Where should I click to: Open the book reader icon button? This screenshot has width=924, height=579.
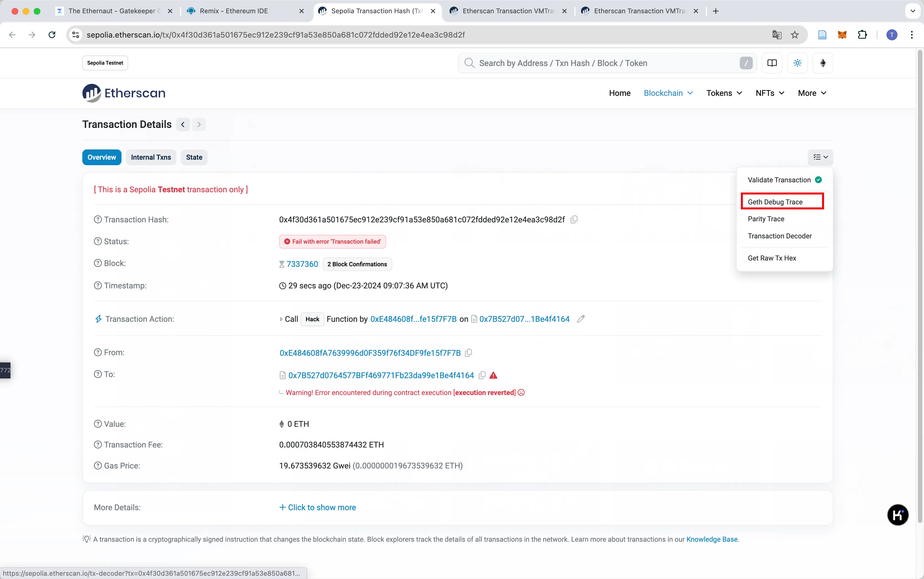[x=772, y=63]
